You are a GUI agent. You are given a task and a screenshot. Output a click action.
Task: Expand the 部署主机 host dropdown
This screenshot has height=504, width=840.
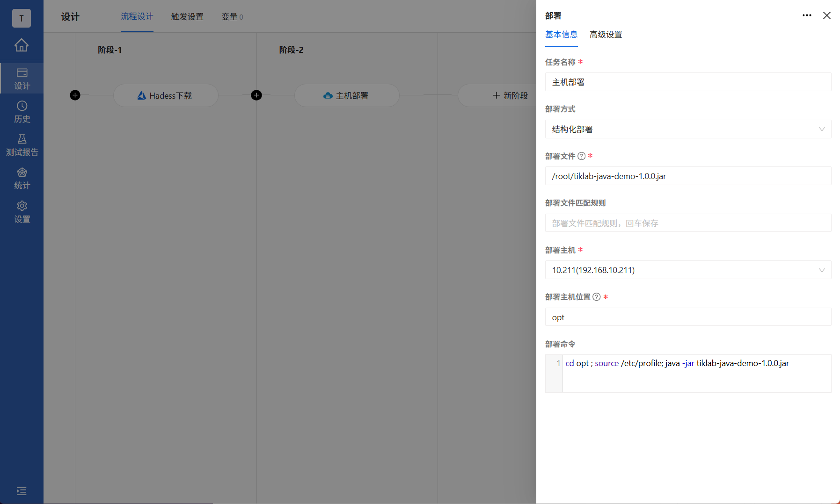tap(687, 270)
